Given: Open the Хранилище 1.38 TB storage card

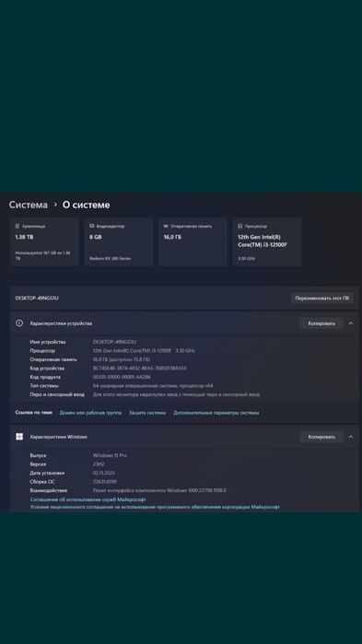Looking at the screenshot, I should (x=44, y=242).
